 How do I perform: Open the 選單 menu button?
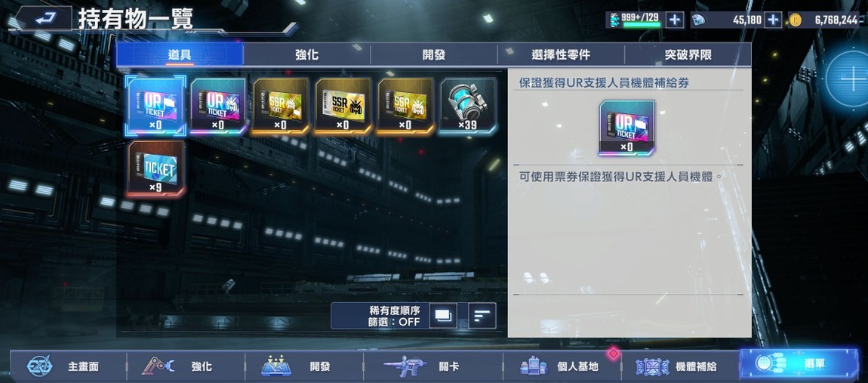pyautogui.click(x=799, y=365)
